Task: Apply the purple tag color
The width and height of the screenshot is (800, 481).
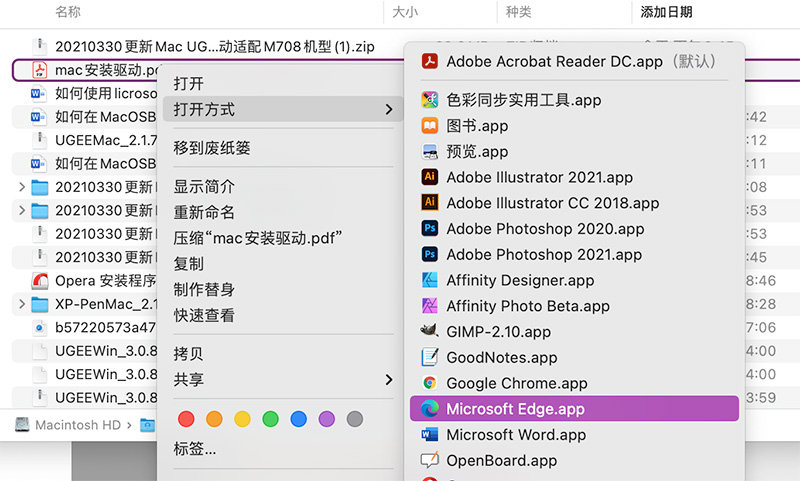Action: click(x=327, y=419)
